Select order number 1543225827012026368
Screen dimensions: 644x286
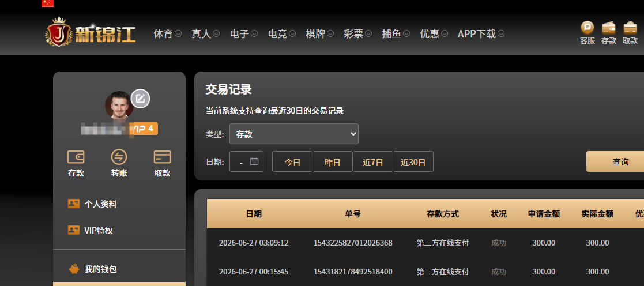(x=353, y=243)
